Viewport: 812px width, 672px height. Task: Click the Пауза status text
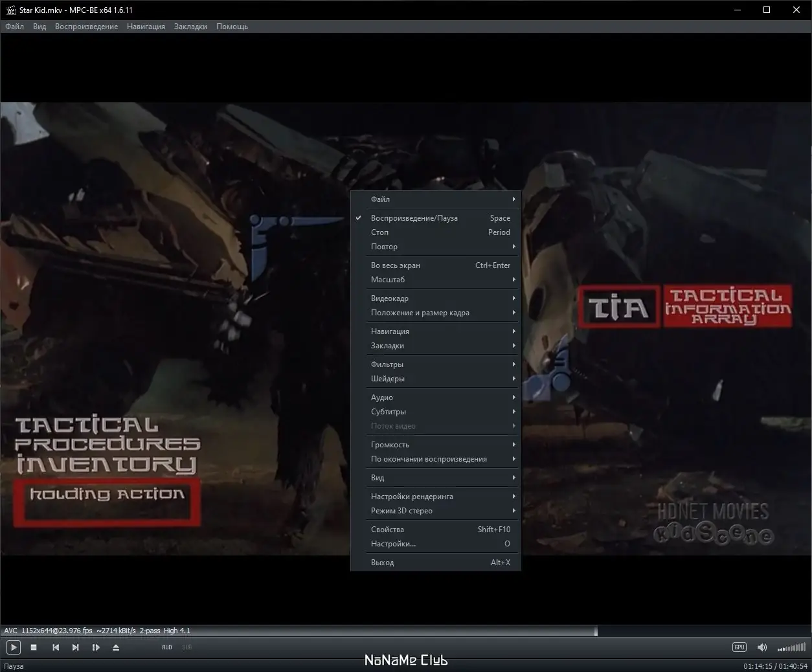coord(14,666)
